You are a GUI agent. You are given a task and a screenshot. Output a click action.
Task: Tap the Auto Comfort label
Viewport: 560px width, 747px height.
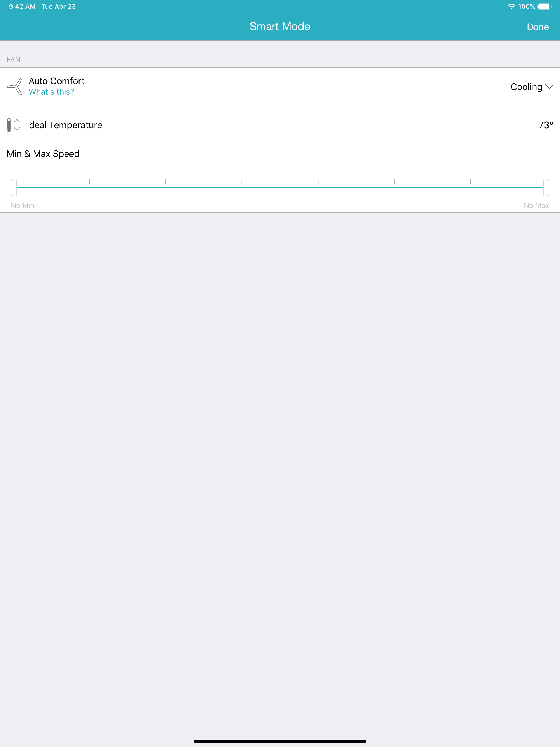pyautogui.click(x=57, y=81)
